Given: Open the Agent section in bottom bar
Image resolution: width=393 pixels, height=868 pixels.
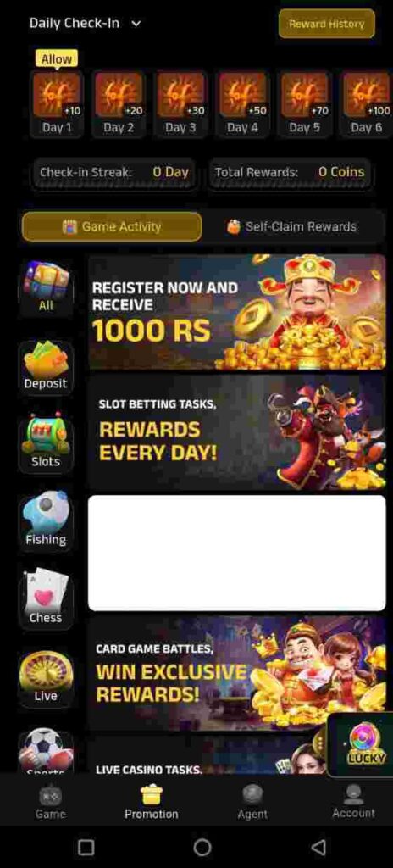Looking at the screenshot, I should coord(252,802).
